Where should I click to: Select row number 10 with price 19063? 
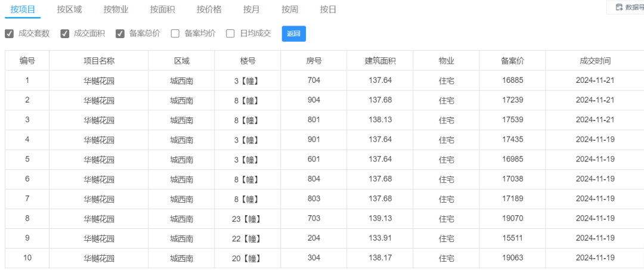pos(324,258)
